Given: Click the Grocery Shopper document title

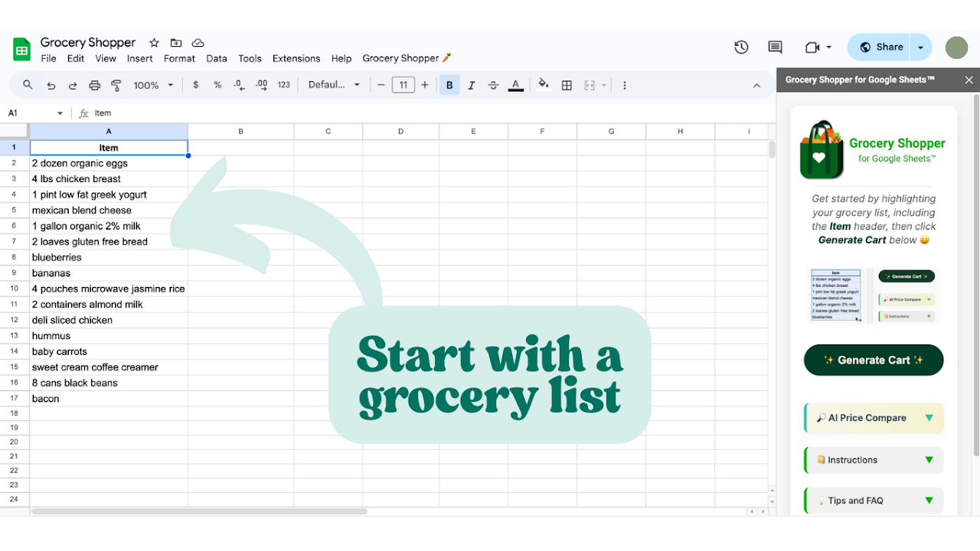Looking at the screenshot, I should pyautogui.click(x=88, y=42).
